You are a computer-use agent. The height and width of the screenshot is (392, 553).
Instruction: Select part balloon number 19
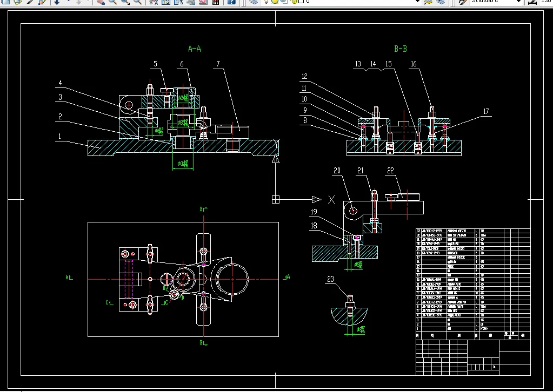pos(314,212)
